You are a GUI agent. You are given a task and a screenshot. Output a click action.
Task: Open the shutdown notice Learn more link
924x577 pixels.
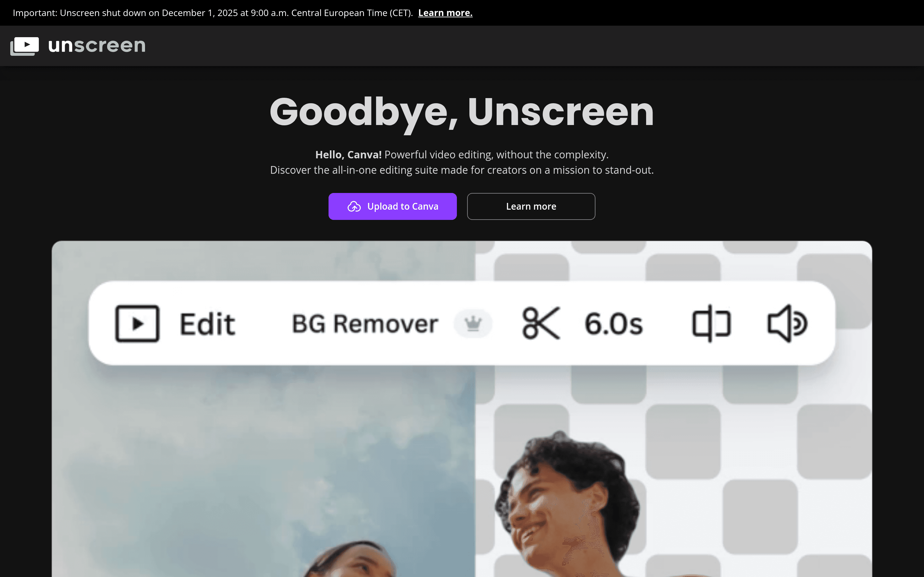(x=445, y=13)
